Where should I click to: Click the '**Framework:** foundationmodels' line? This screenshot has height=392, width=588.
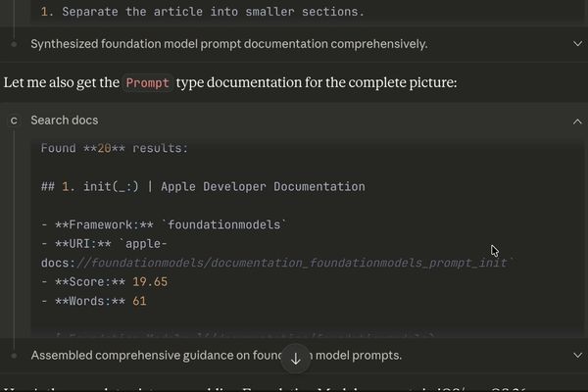click(x=164, y=224)
